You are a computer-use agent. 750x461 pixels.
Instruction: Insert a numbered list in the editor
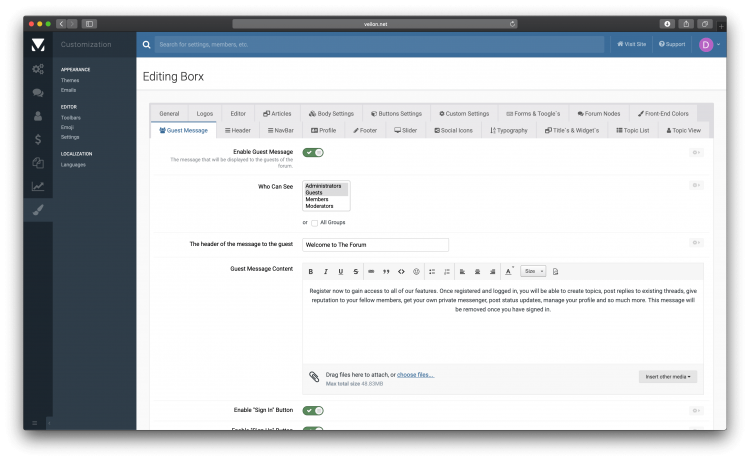point(447,272)
